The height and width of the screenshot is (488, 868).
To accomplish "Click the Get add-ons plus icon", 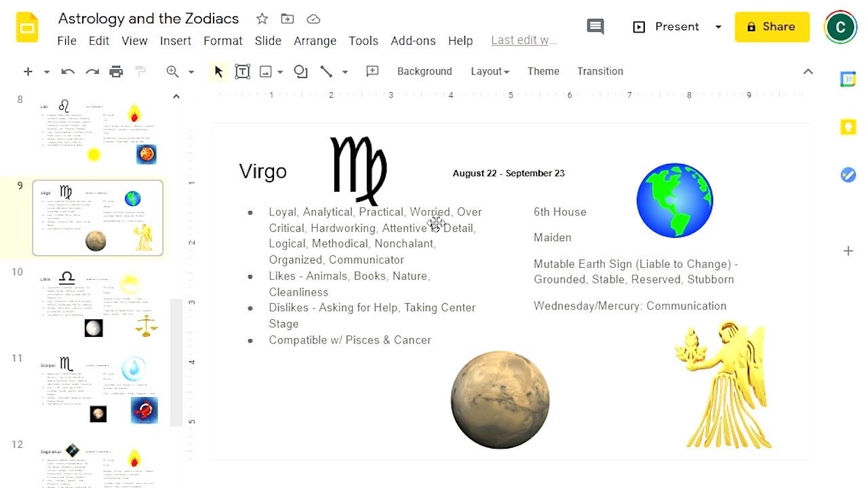I will pos(848,251).
